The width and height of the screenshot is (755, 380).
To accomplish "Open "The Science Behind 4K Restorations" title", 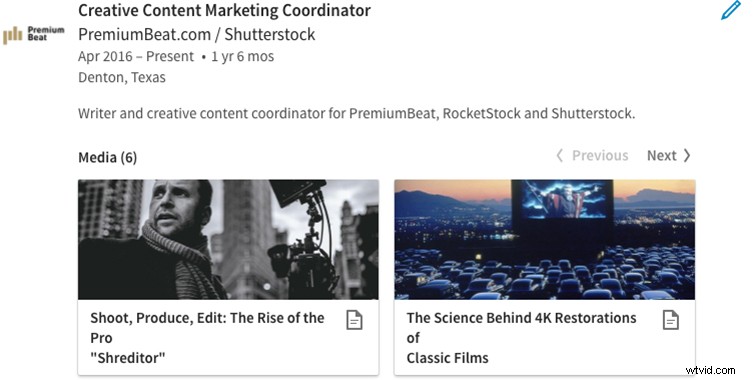I will coord(521,338).
